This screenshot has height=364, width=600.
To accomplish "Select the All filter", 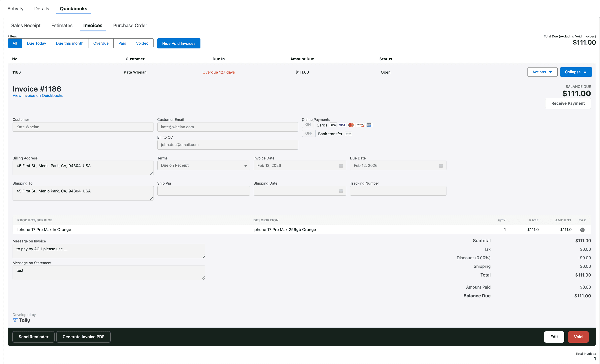I will pos(15,43).
